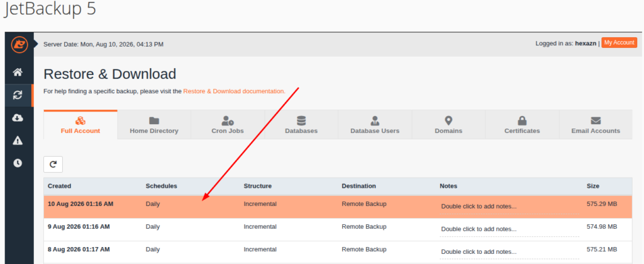This screenshot has height=264, width=644.
Task: Click the notes field for 8 Aug backup
Action: tap(509, 251)
